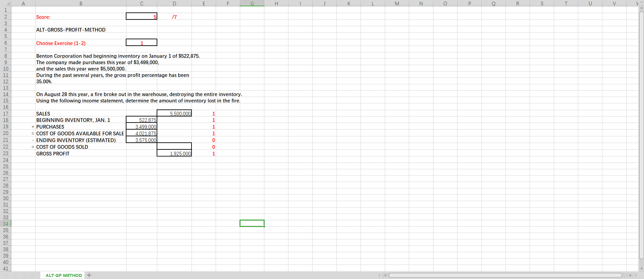Image resolution: width=644 pixels, height=279 pixels.
Task: Select the empty Cost of Goods Sold cell
Action: [174, 146]
